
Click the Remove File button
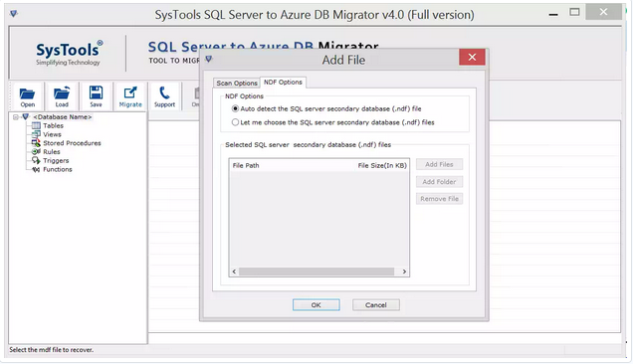(x=439, y=199)
